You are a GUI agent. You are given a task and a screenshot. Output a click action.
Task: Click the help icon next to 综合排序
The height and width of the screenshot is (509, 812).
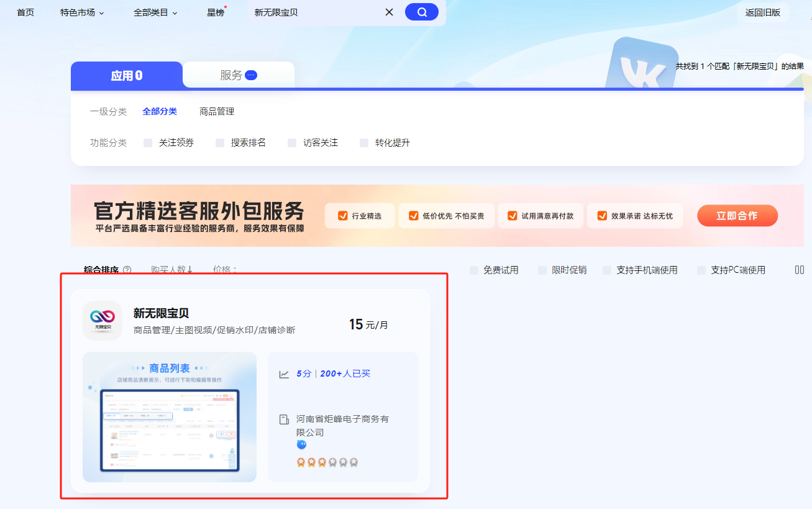tap(127, 270)
